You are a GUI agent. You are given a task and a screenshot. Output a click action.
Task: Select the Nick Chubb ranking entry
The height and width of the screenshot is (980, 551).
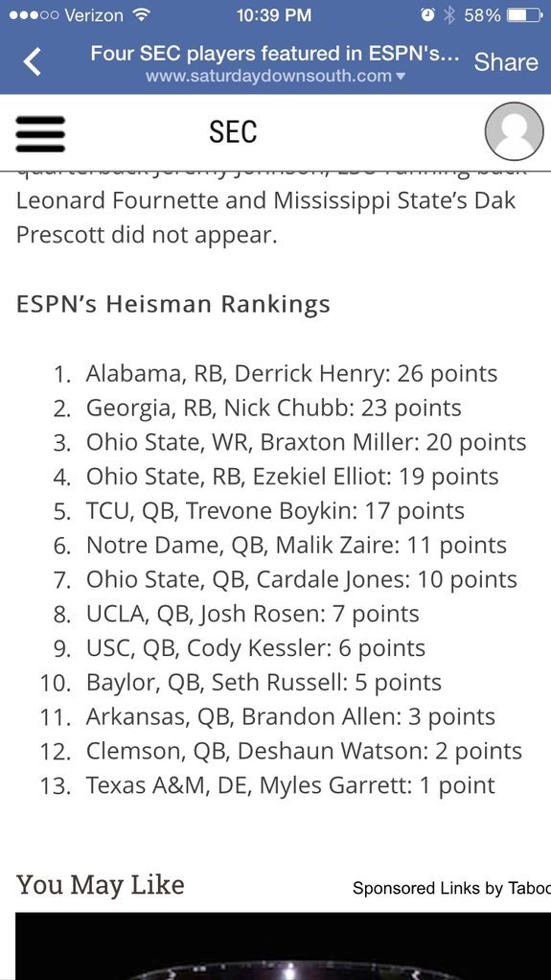(x=258, y=408)
